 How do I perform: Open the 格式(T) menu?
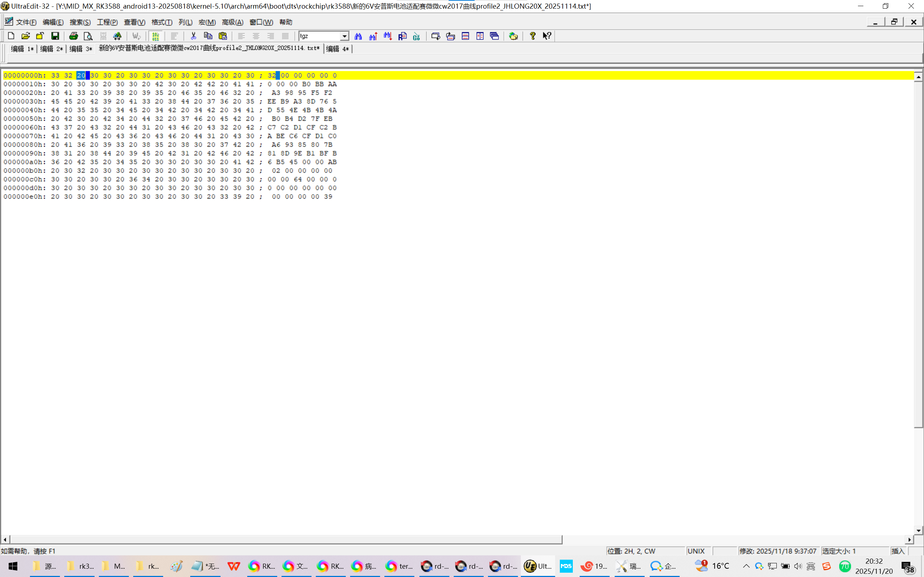161,22
